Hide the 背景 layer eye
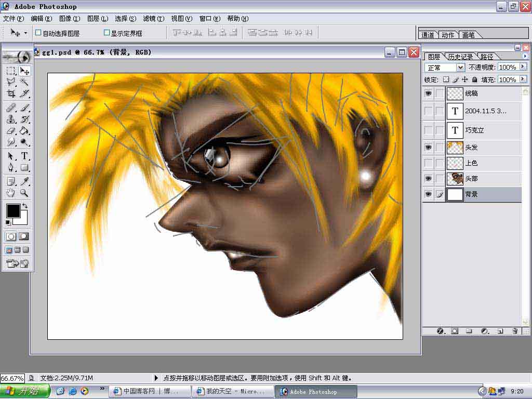Viewport: 532px width, 399px height. 428,194
